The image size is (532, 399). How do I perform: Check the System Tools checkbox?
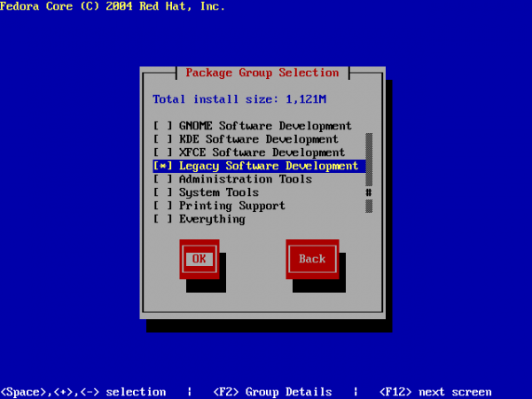pos(163,192)
